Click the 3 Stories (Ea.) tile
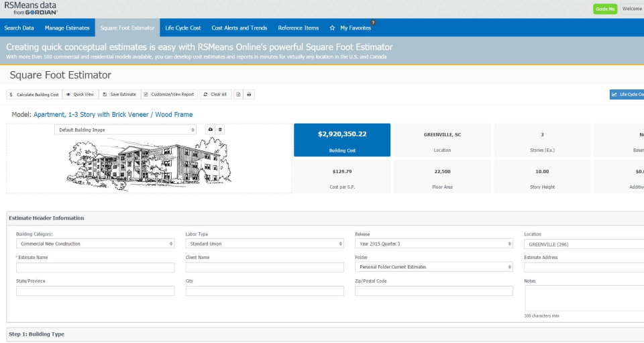This screenshot has height=343, width=644. [x=542, y=140]
